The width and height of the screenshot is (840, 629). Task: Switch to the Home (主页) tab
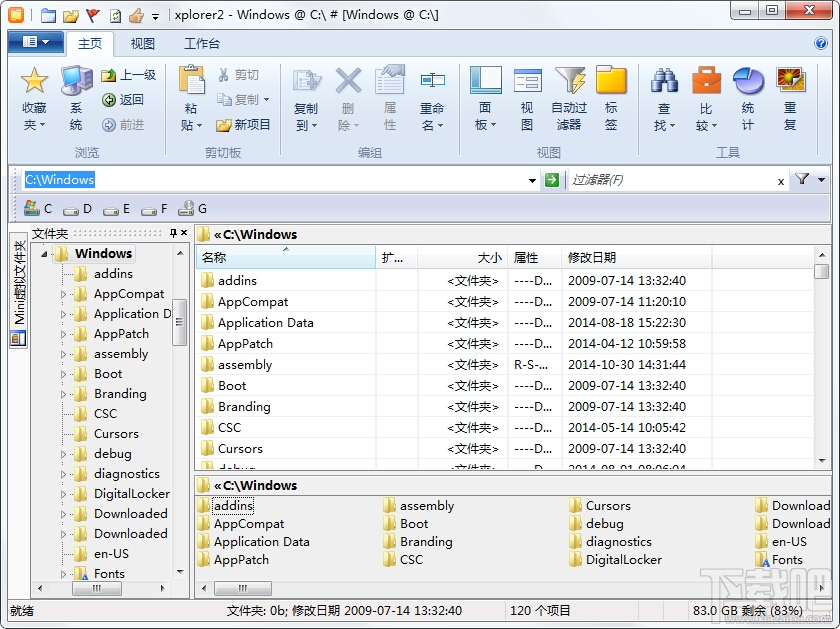(89, 43)
